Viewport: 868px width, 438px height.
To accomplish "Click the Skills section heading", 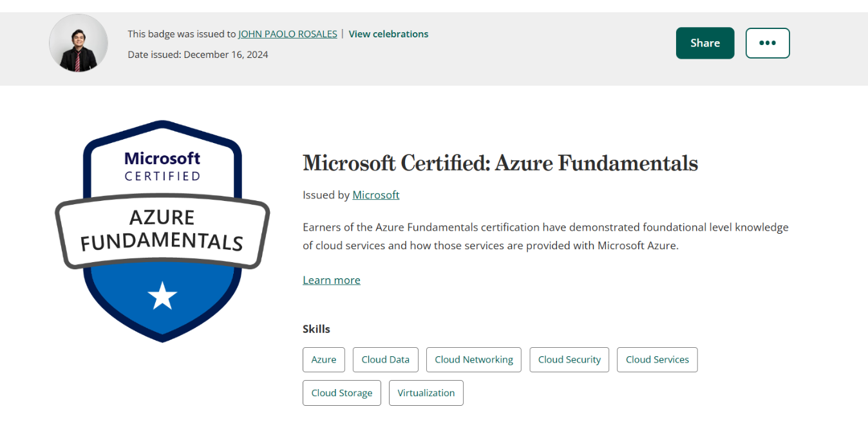I will pos(316,328).
